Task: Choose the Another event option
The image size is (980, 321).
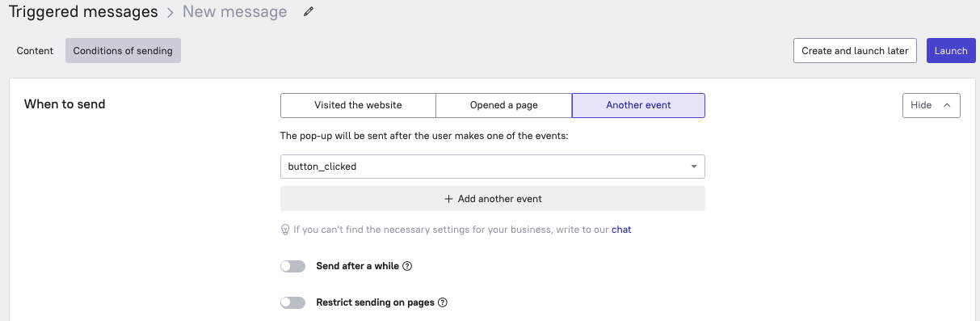Action: [638, 105]
